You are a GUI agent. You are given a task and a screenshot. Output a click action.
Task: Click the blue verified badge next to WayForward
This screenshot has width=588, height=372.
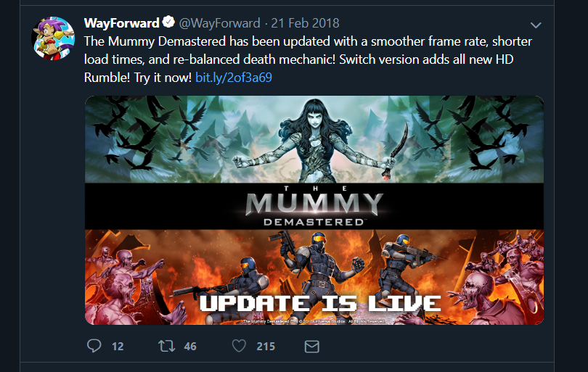point(168,22)
